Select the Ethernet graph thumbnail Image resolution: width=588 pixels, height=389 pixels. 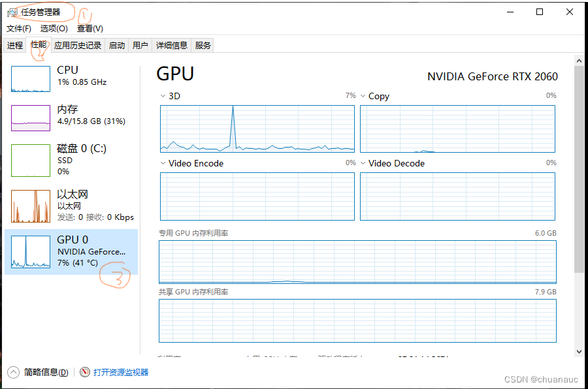31,206
